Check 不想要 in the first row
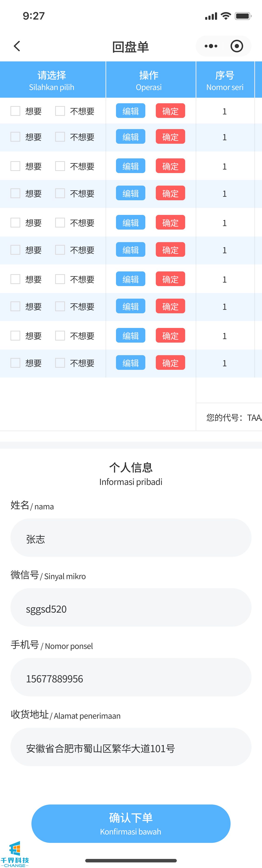 coord(60,111)
